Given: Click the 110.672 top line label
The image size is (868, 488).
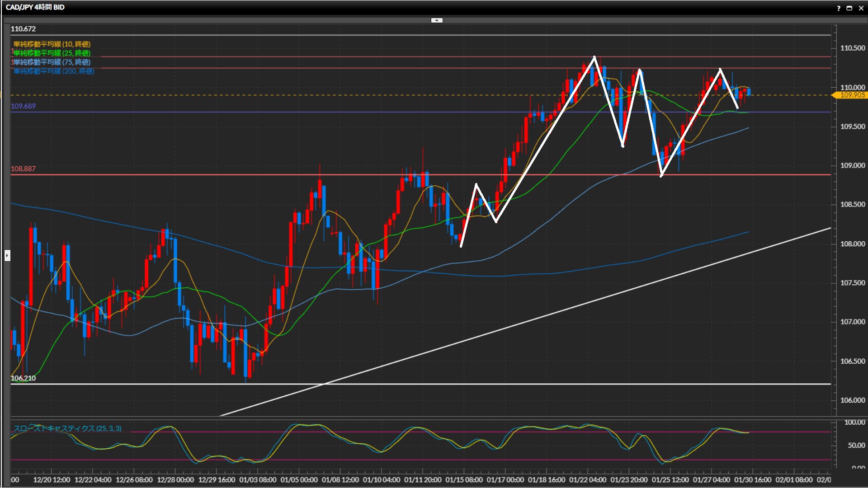Looking at the screenshot, I should pyautogui.click(x=23, y=29).
